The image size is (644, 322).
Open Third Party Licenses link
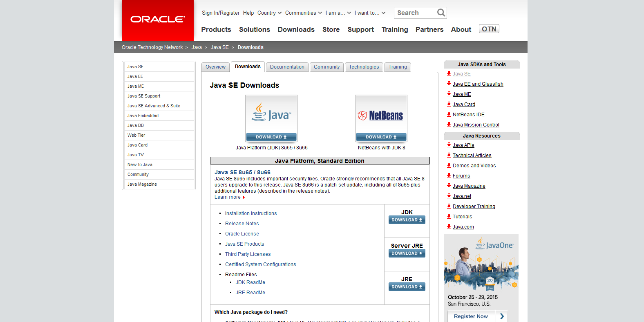[248, 254]
